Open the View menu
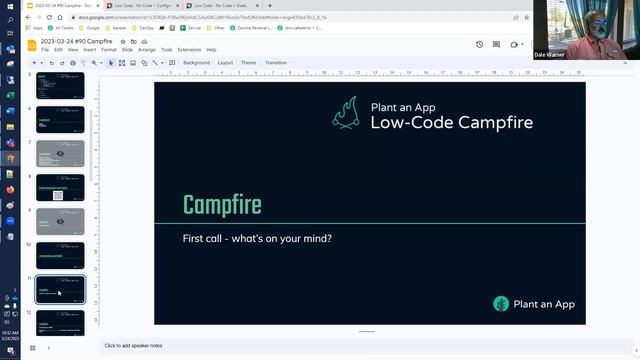 pyautogui.click(x=73, y=50)
